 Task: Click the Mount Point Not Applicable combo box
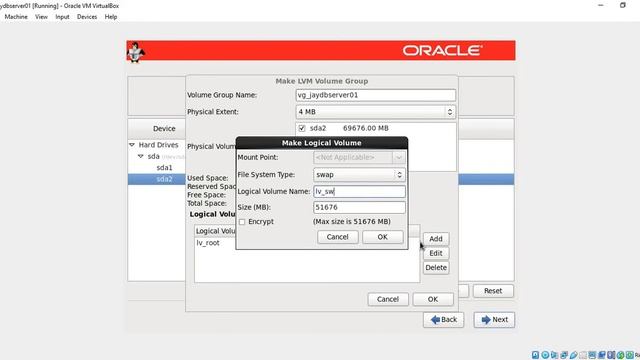tap(359, 158)
